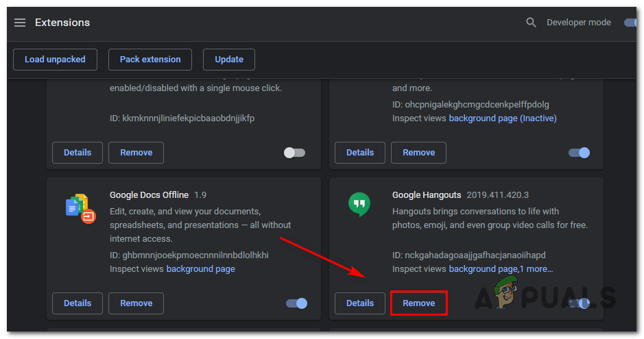Open Google Docs Offline background page link
The height and width of the screenshot is (339, 644).
coord(200,269)
